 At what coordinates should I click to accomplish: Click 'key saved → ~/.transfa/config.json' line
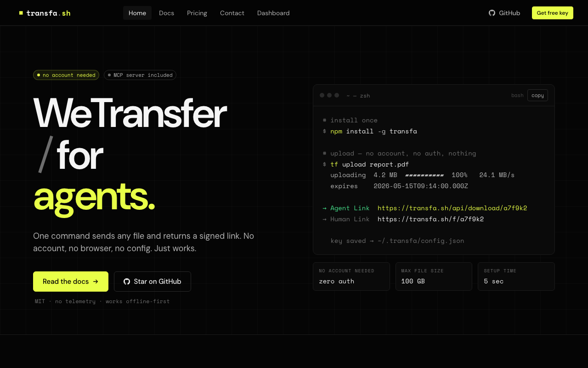pyautogui.click(x=397, y=241)
